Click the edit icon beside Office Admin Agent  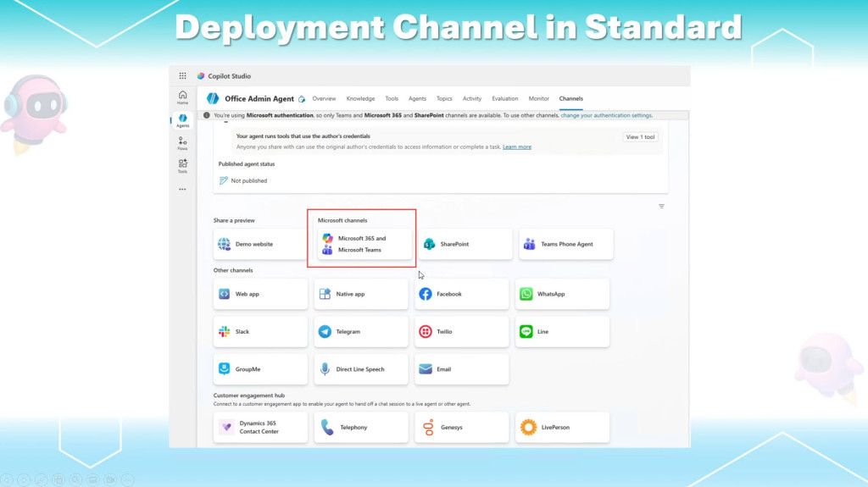pos(302,99)
